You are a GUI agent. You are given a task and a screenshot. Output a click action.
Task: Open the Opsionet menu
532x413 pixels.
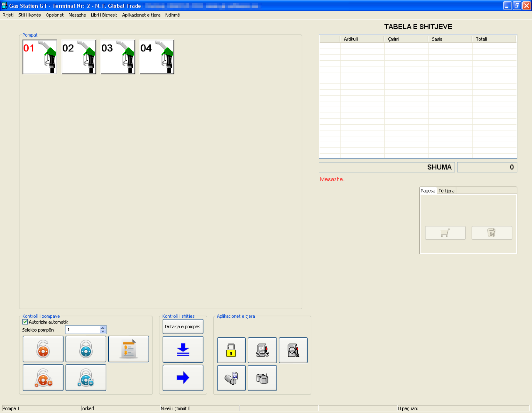coord(54,15)
